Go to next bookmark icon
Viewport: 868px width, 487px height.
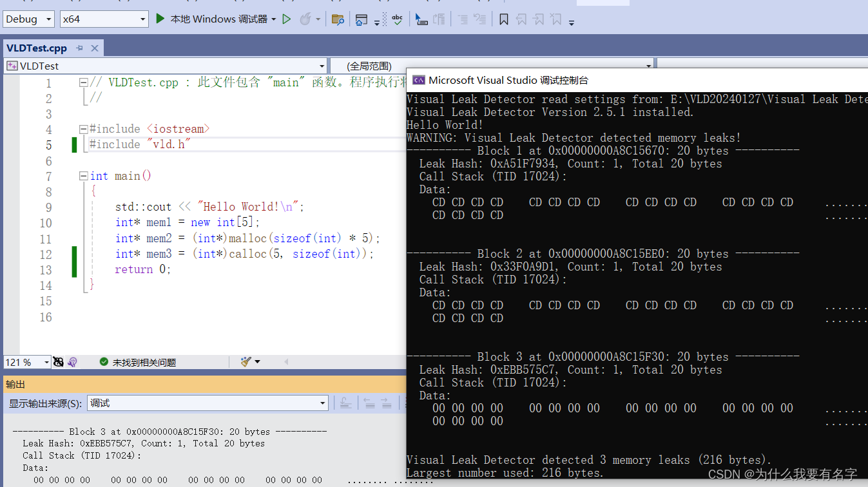click(x=539, y=19)
